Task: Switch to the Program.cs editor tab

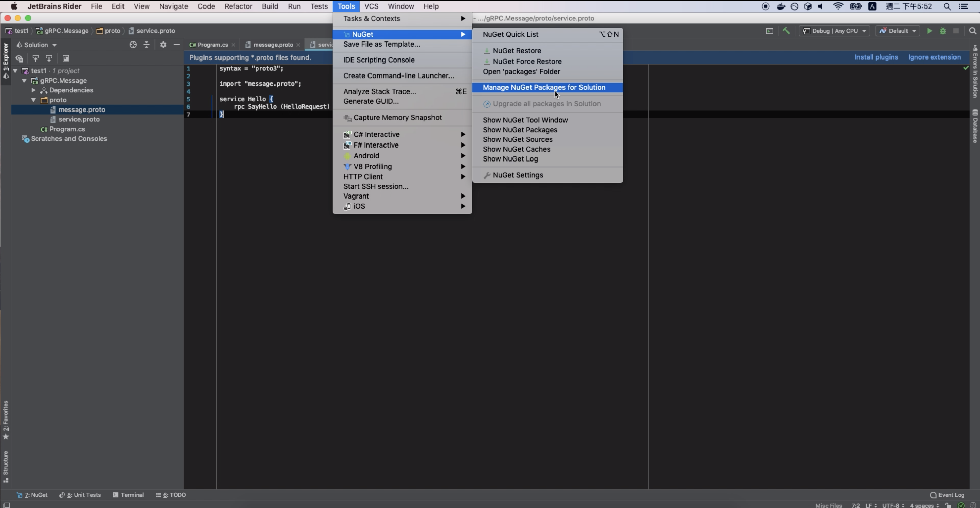Action: [x=209, y=45]
